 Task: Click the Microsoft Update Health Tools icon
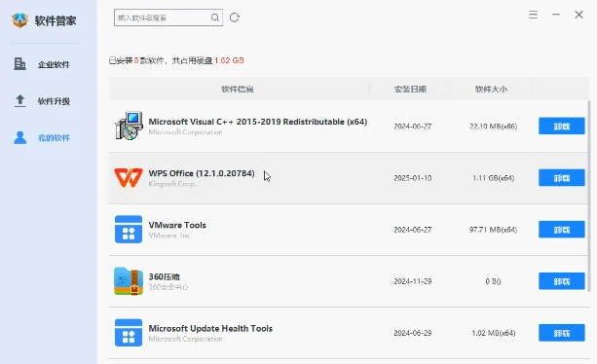coord(129,333)
